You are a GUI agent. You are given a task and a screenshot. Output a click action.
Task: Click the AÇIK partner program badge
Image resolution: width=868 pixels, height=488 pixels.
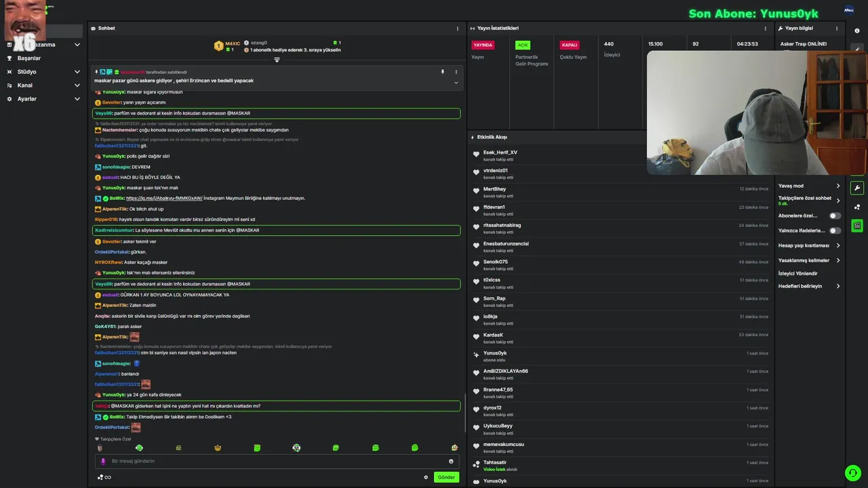(523, 45)
